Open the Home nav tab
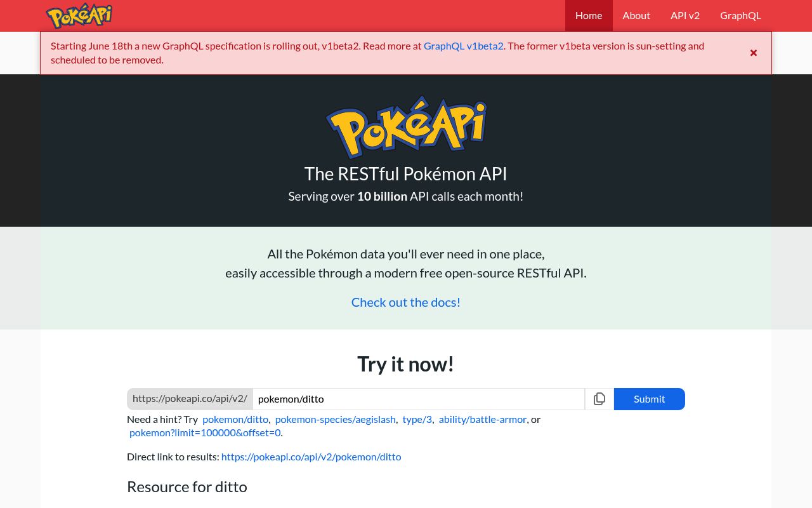Image resolution: width=812 pixels, height=508 pixels. point(588,16)
